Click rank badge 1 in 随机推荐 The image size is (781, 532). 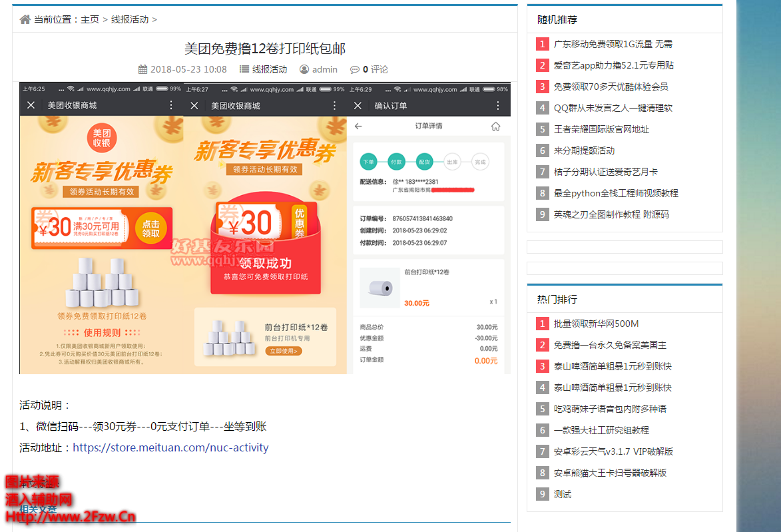543,44
